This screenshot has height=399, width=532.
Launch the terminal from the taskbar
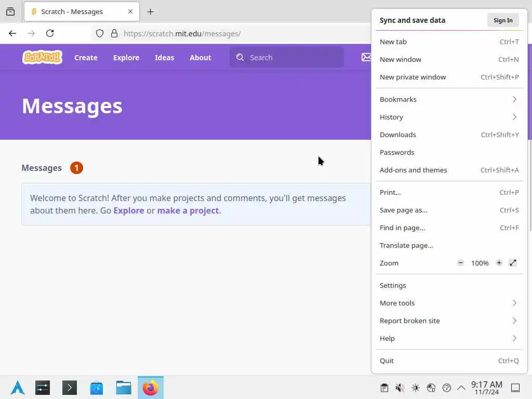pos(70,388)
